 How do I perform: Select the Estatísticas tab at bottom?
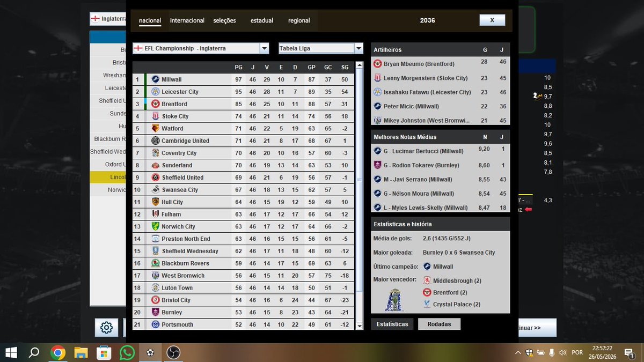point(392,324)
